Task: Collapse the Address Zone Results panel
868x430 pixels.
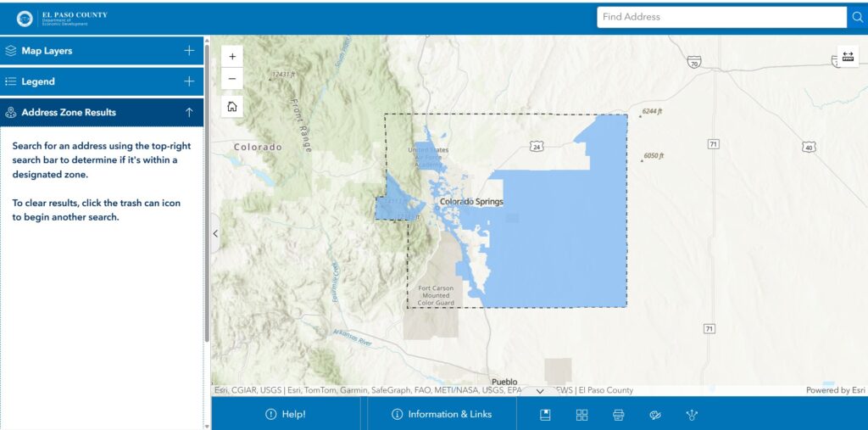Action: 188,112
